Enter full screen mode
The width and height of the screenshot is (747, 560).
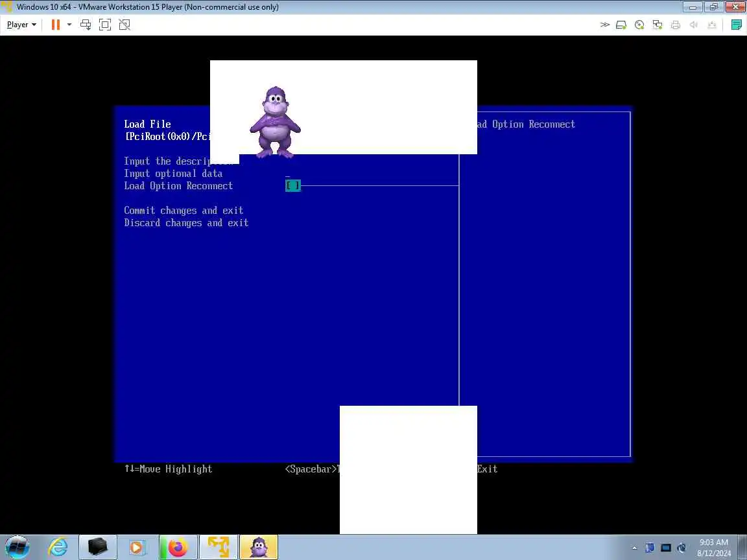[x=105, y=25]
